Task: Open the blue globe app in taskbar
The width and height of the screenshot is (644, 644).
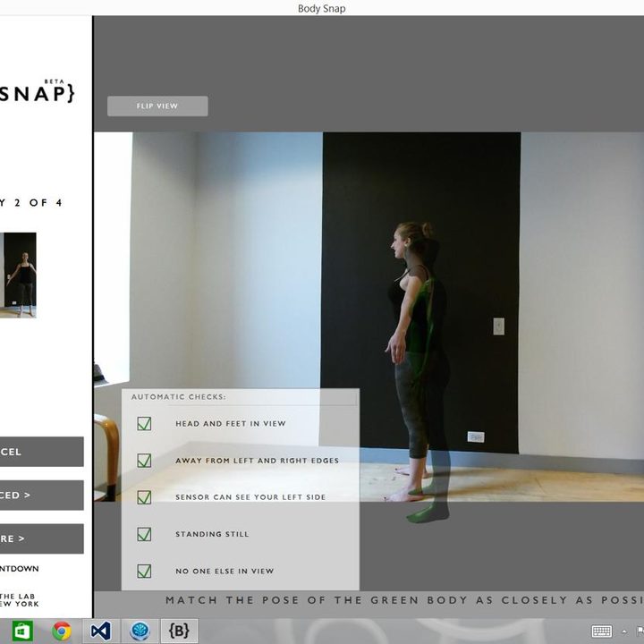Action: (140, 631)
